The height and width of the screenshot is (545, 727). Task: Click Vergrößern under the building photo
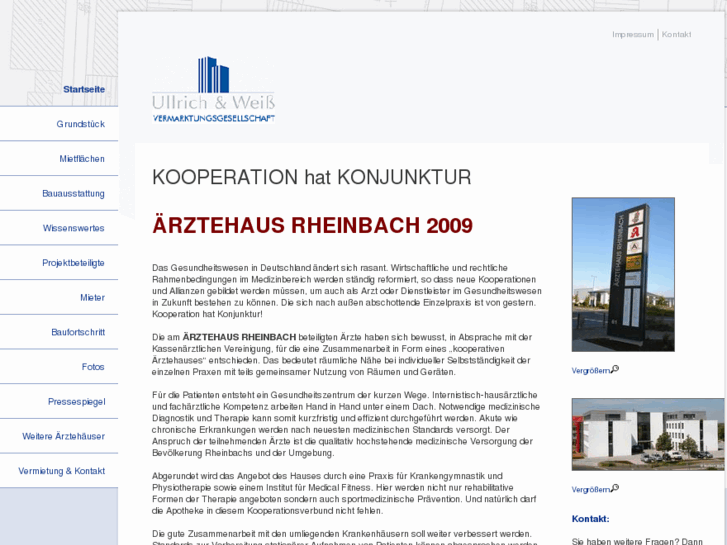pos(591,489)
